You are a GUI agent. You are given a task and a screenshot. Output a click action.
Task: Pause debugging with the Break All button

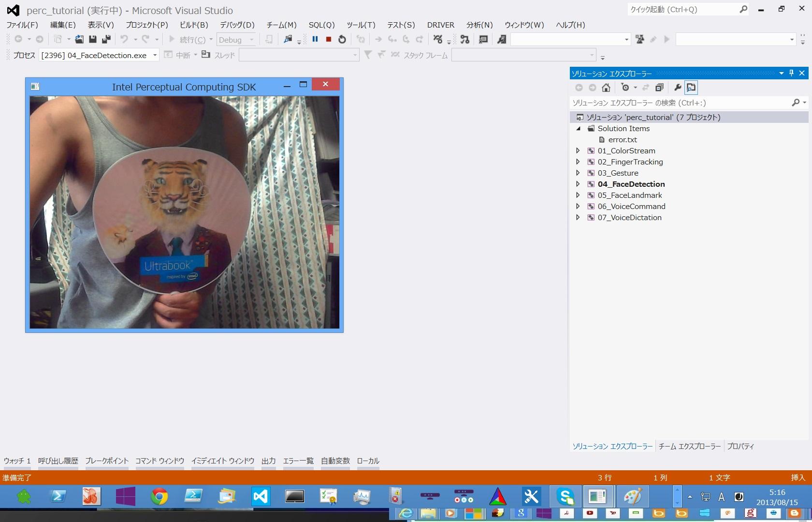click(x=315, y=40)
